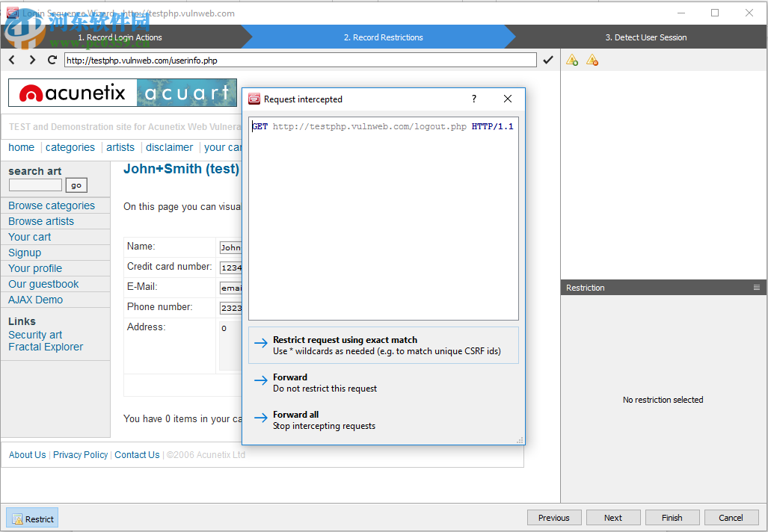Reload the page with the refresh icon
The image size is (768, 532).
[52, 60]
